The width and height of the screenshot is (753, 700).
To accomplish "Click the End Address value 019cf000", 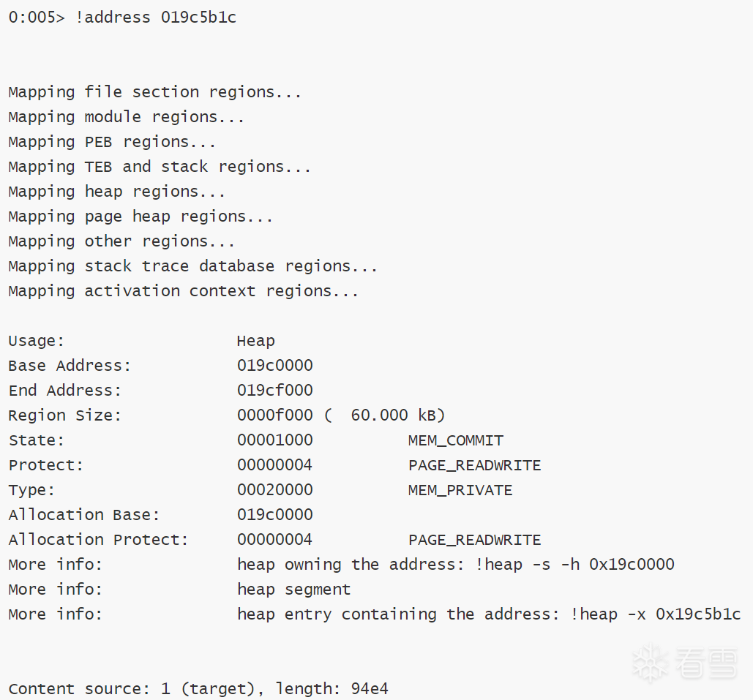I will 274,391.
